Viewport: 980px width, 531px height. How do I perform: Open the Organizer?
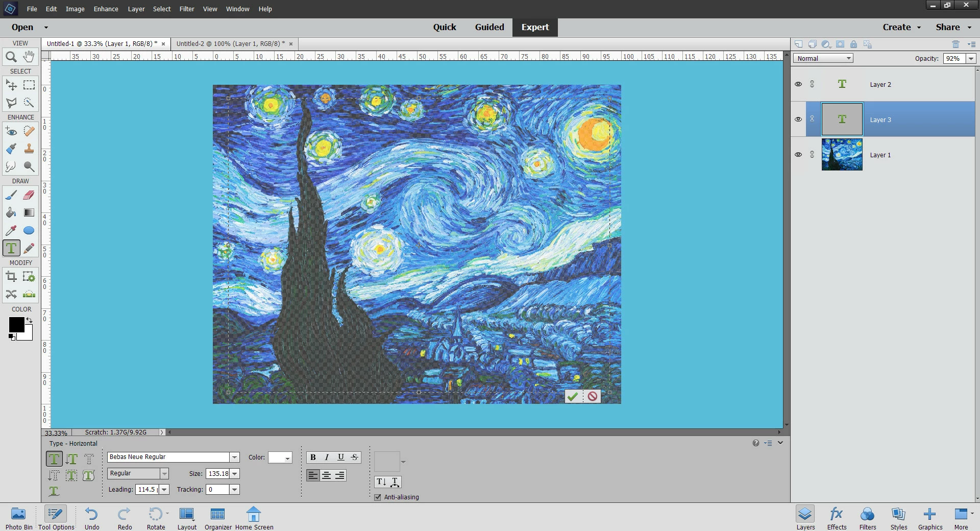[218, 518]
